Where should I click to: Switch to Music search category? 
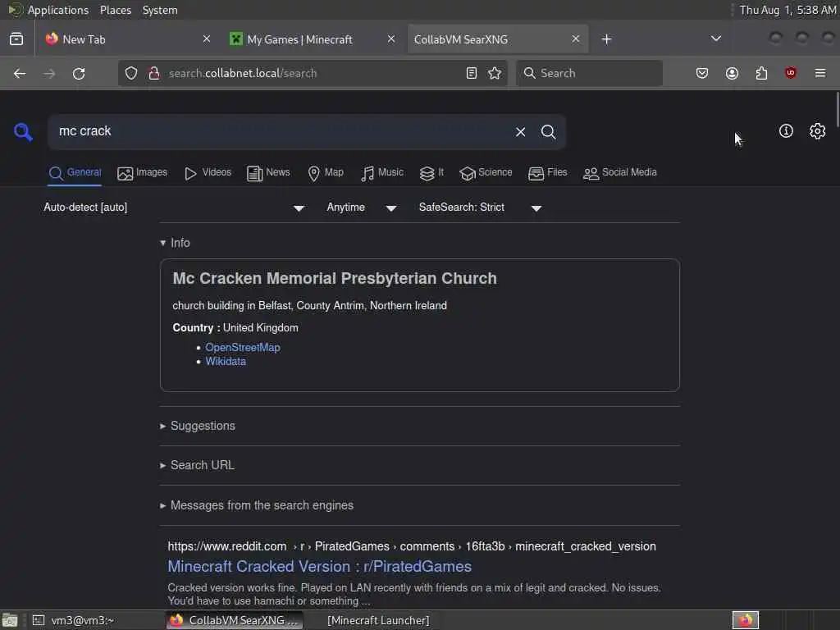[x=382, y=172]
